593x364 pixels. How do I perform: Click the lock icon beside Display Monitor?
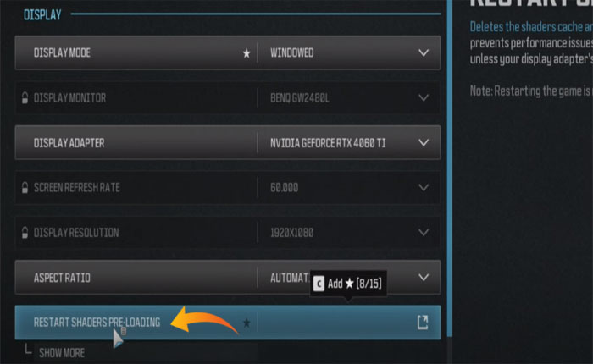[25, 98]
